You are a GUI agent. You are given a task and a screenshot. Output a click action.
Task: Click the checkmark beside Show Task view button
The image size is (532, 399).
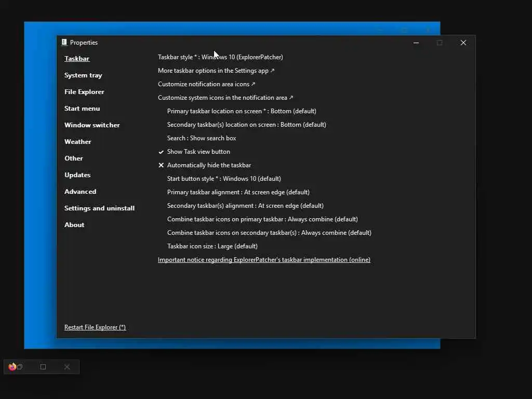[161, 152]
